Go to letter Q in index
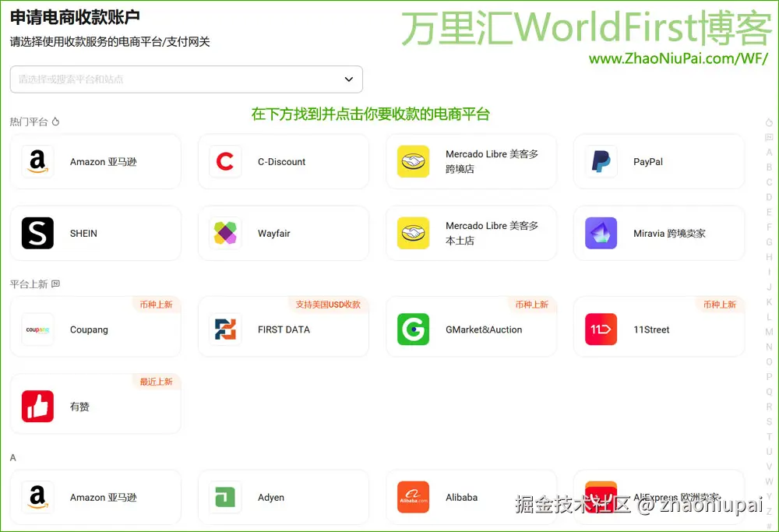Image resolution: width=779 pixels, height=532 pixels. click(x=769, y=392)
